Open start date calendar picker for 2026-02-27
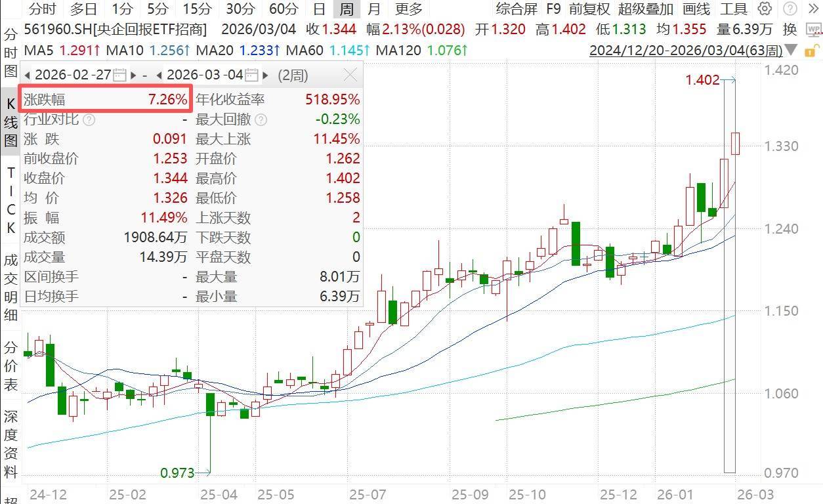The height and width of the screenshot is (504, 823). pyautogui.click(x=119, y=75)
